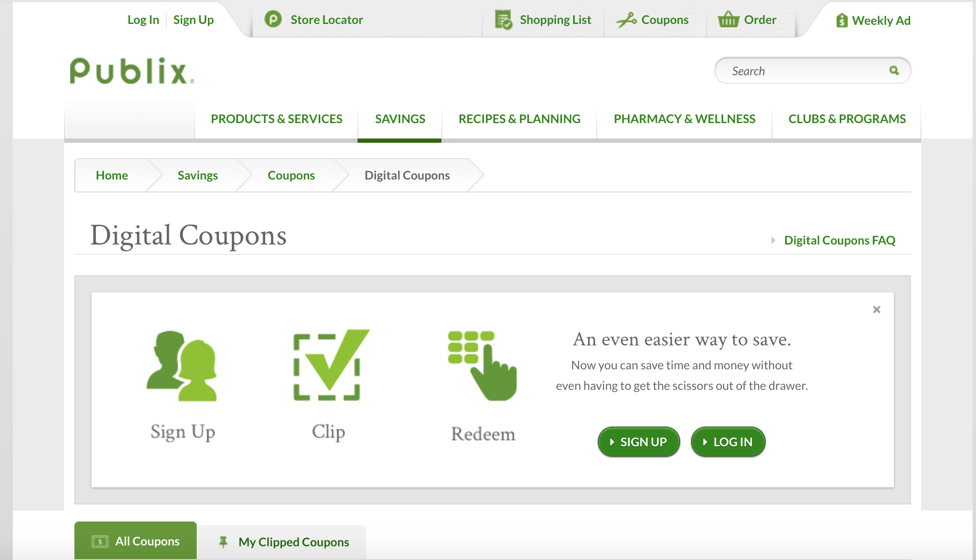Click the Redeem keypad hand icon
976x560 pixels.
(x=482, y=366)
